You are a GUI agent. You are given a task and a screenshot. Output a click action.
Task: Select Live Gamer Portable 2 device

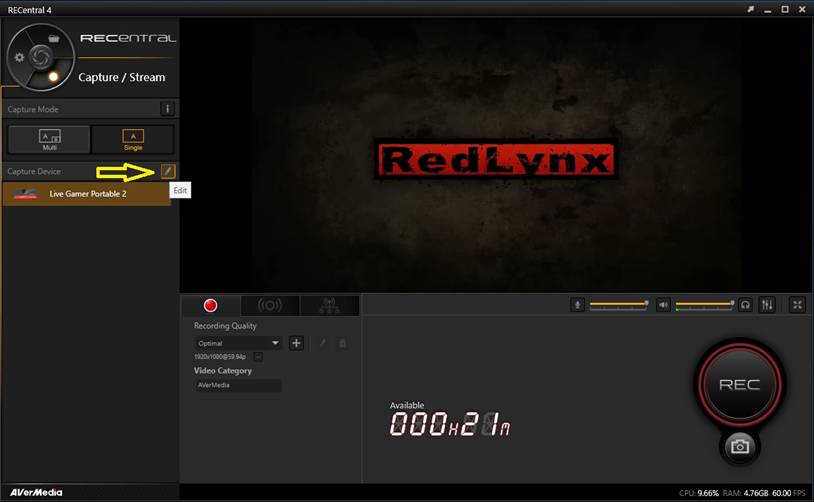(86, 194)
